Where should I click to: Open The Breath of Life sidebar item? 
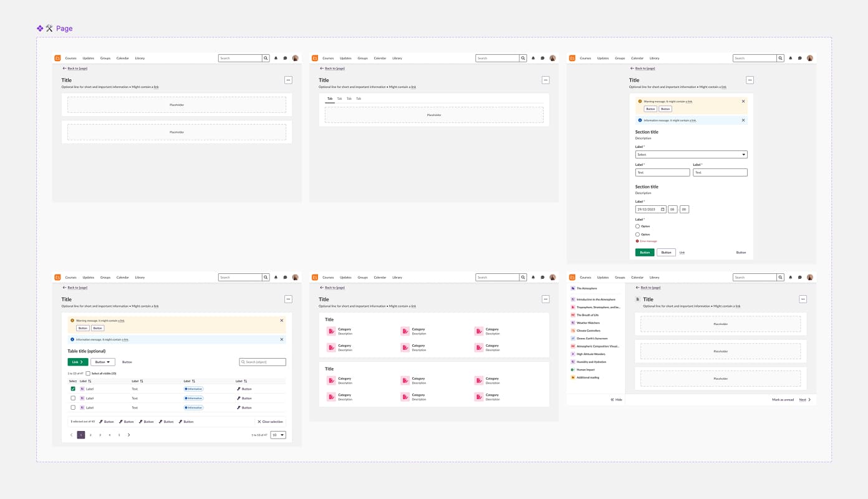point(587,315)
